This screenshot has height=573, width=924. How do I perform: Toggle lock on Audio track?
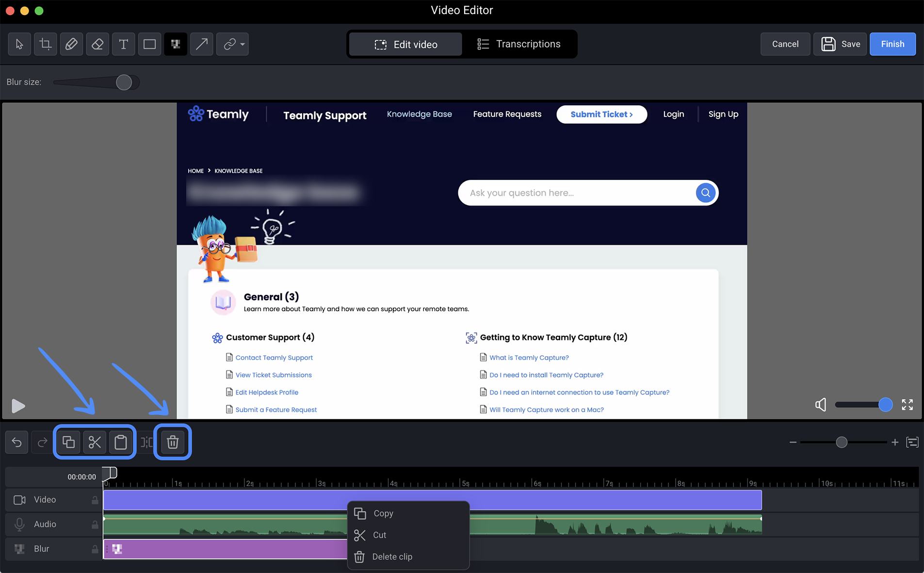click(95, 525)
